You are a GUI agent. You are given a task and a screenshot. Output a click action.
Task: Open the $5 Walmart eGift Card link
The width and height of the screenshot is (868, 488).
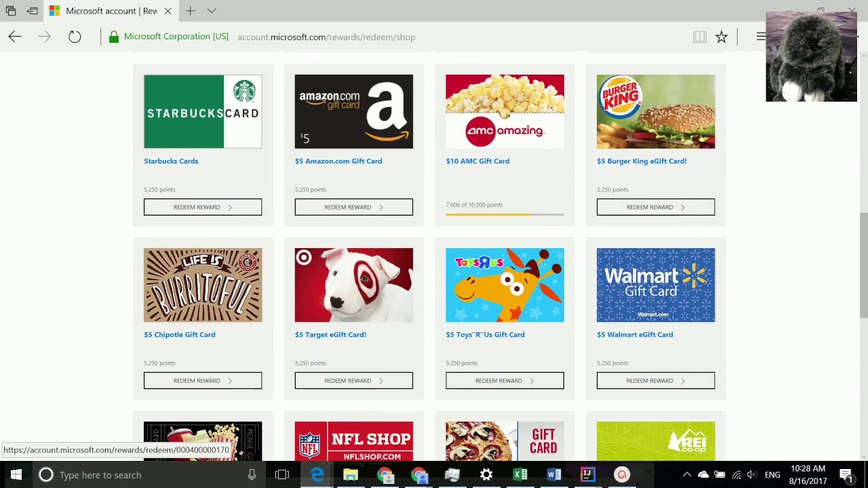635,335
